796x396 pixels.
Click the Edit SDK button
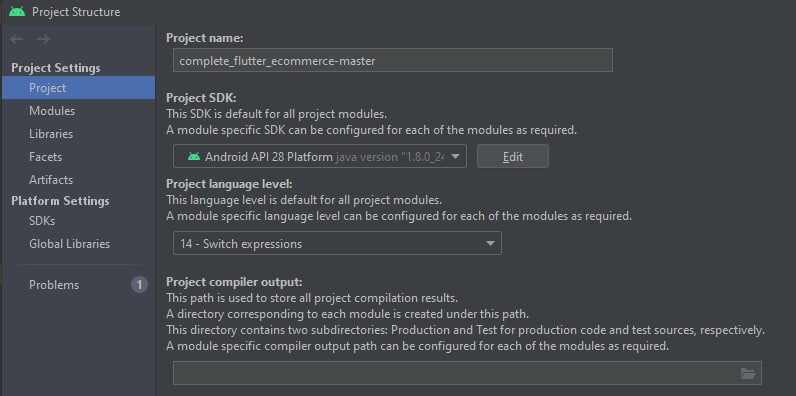point(513,156)
